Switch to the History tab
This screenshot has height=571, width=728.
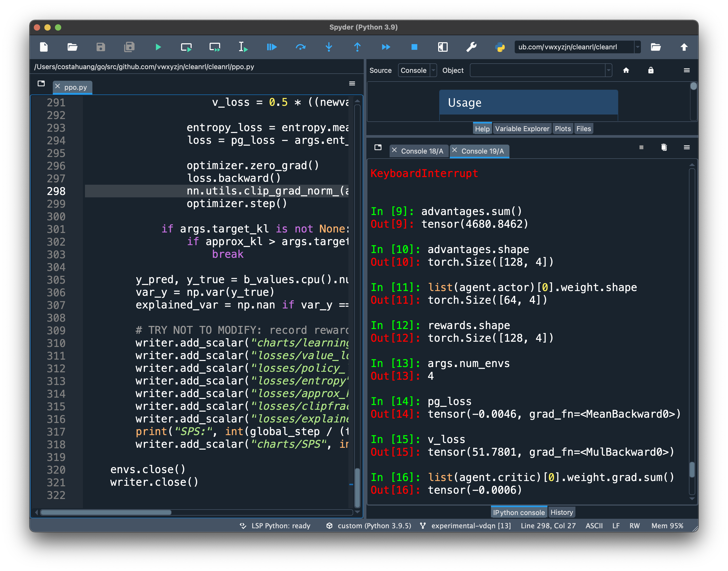562,512
